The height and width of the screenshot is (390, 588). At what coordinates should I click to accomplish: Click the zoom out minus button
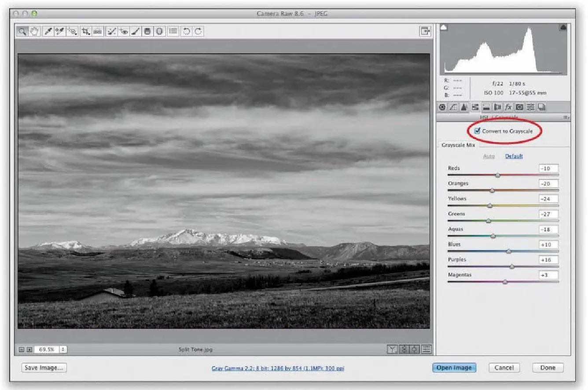tap(21, 349)
